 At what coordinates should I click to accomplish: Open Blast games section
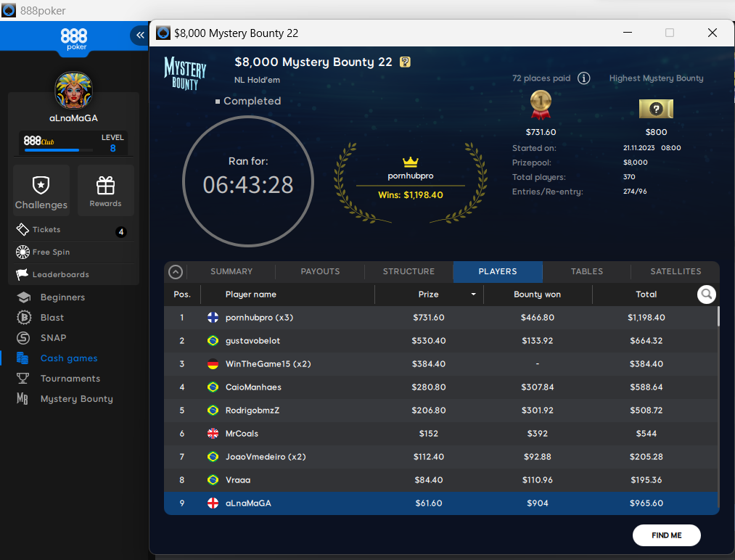(41, 318)
